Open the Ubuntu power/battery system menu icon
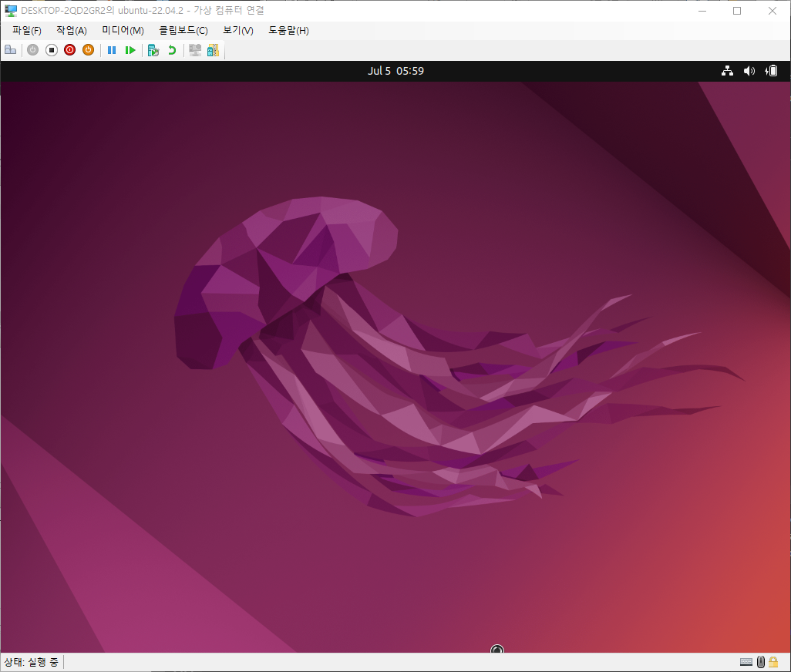The width and height of the screenshot is (791, 672). point(771,71)
